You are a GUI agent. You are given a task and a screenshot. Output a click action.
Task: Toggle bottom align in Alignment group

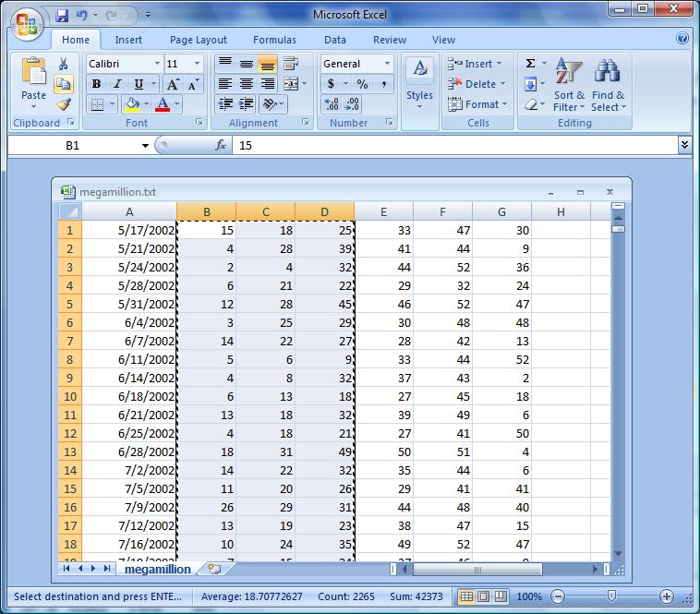click(268, 64)
